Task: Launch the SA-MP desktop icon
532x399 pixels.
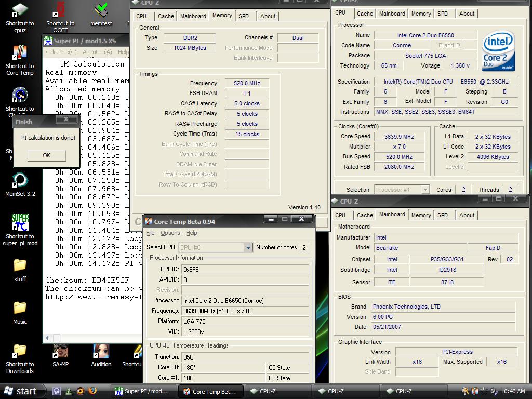Action: pos(60,355)
